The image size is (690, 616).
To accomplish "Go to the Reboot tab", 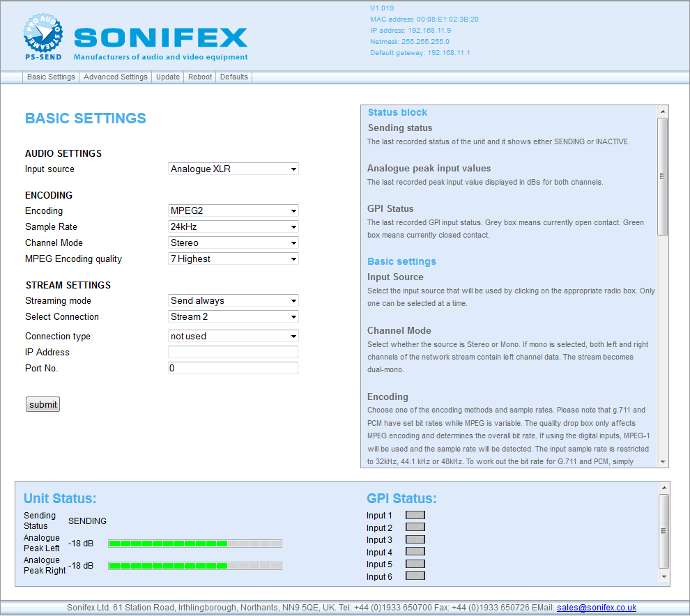I will [x=200, y=77].
